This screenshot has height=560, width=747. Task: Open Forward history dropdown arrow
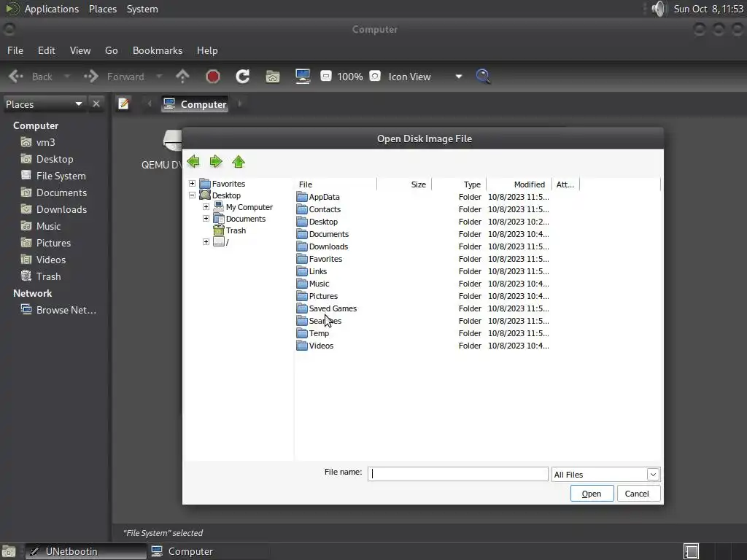[x=159, y=76]
